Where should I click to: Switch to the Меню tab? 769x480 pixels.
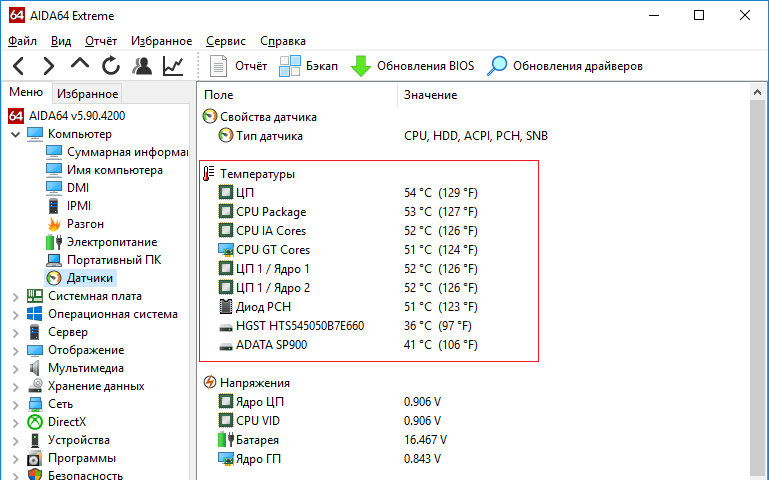tap(26, 92)
